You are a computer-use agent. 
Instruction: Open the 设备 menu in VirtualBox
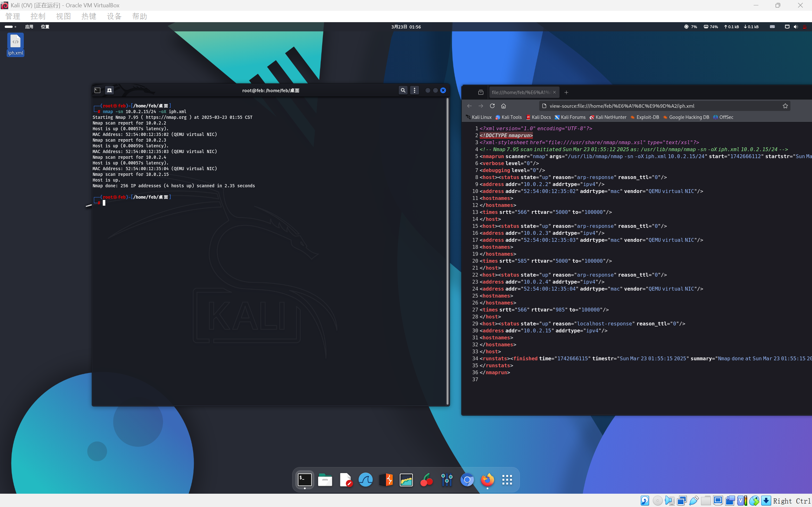(x=114, y=16)
